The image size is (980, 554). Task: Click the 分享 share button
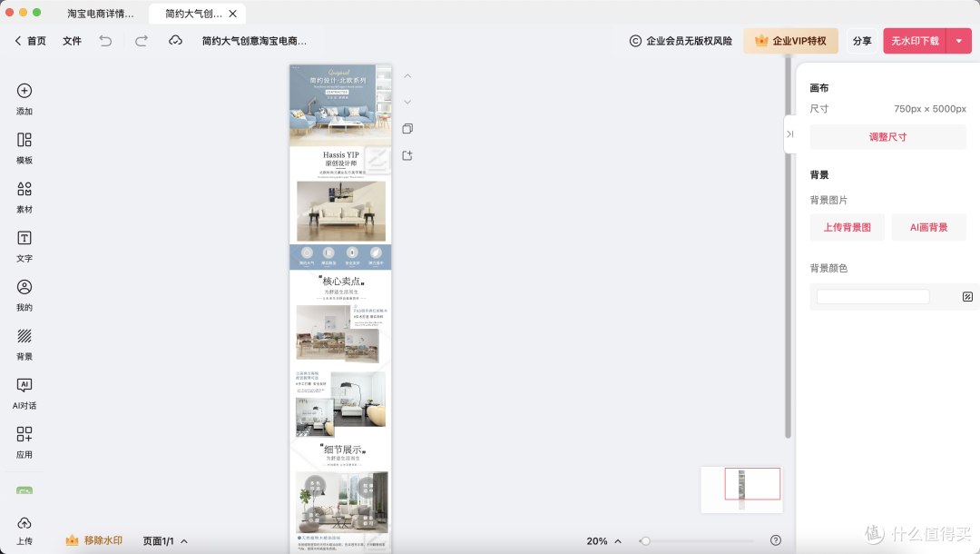[x=862, y=41]
